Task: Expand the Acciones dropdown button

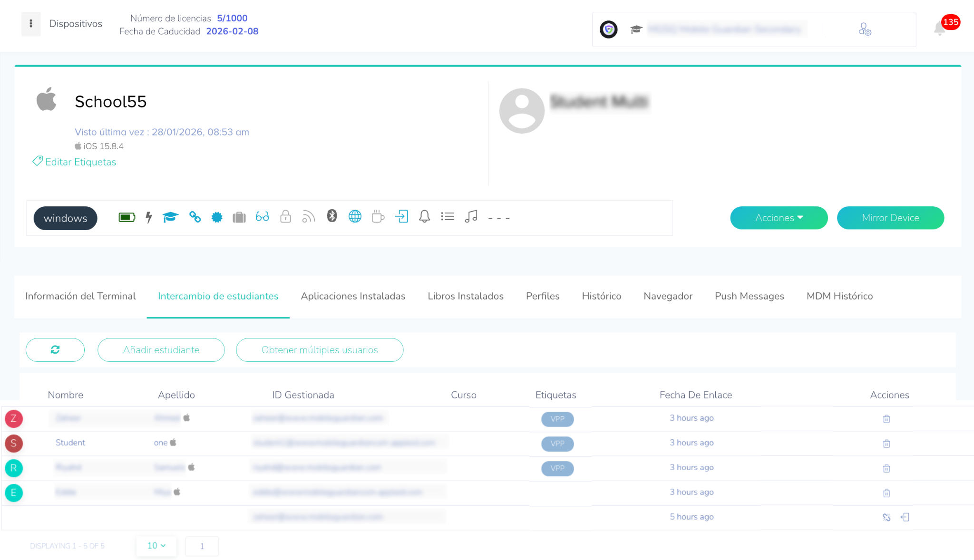Action: pos(779,218)
